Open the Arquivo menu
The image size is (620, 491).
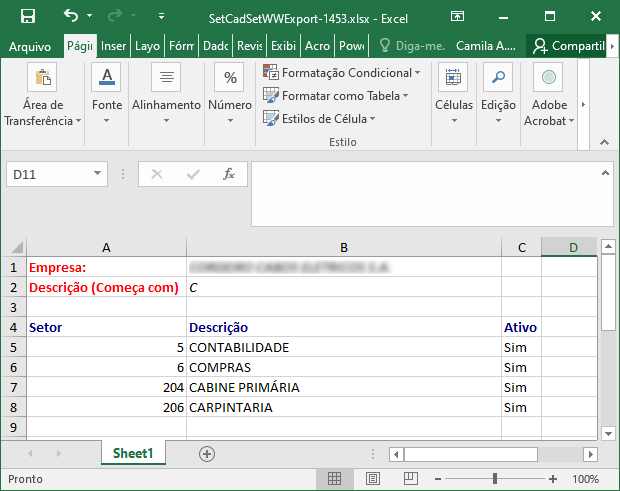30,47
